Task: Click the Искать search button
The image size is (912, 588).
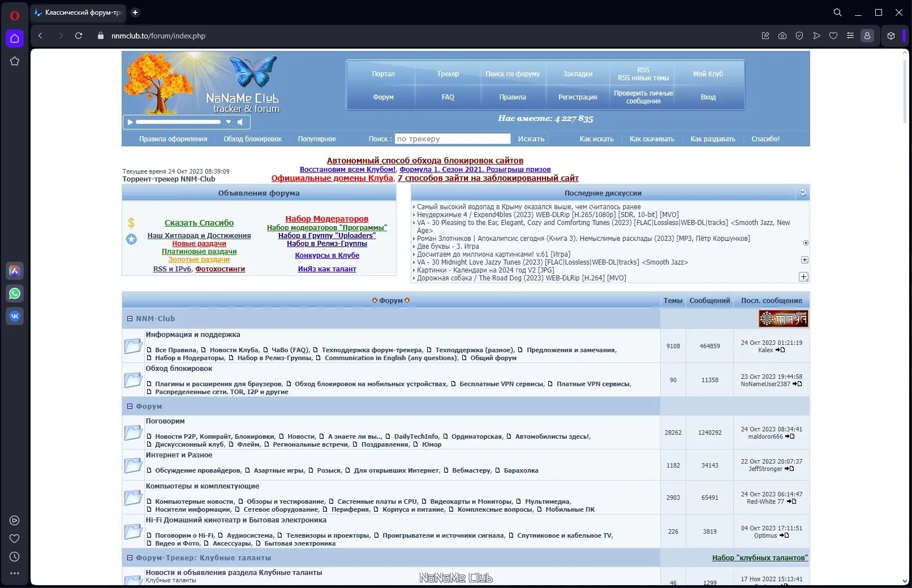Action: 531,139
